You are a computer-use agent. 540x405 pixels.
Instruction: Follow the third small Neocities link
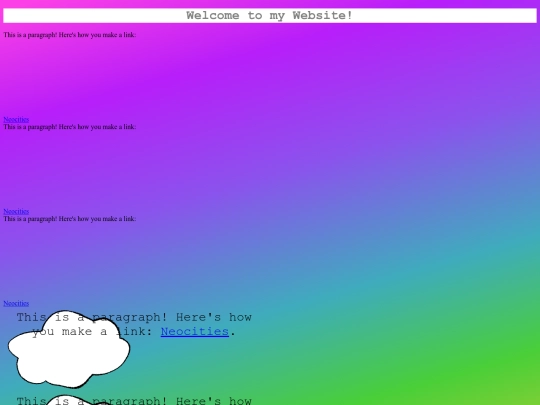pos(16,303)
